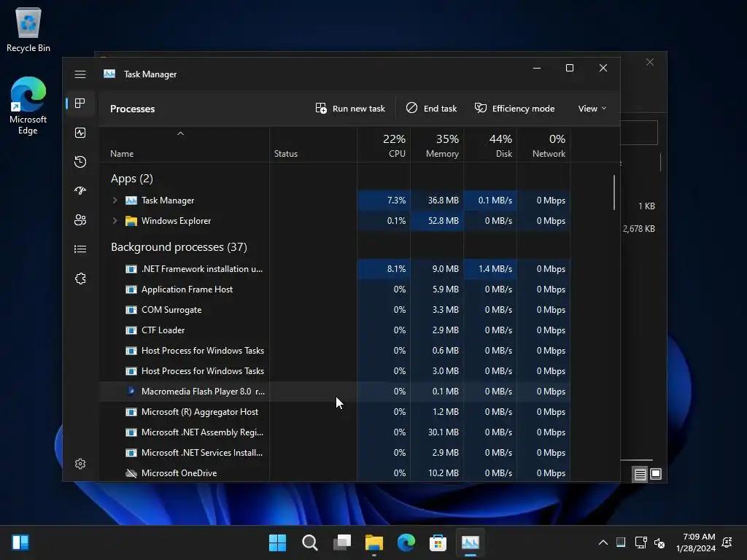
Task: Open the Windows Start menu
Action: click(x=278, y=542)
